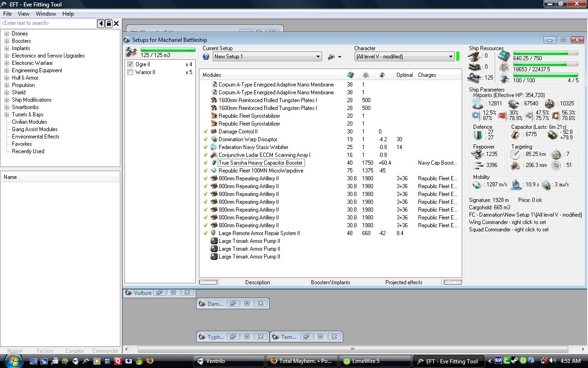Clear the search with the X button
Viewport: 588px width, 368px height.
tap(116, 23)
